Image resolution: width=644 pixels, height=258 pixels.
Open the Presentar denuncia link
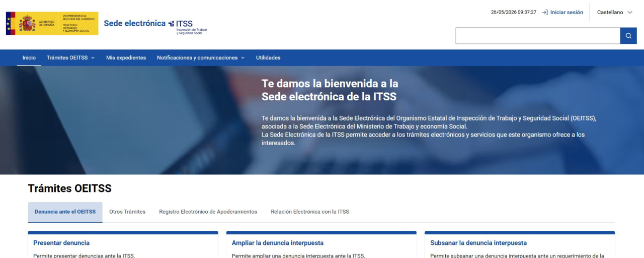tap(61, 243)
